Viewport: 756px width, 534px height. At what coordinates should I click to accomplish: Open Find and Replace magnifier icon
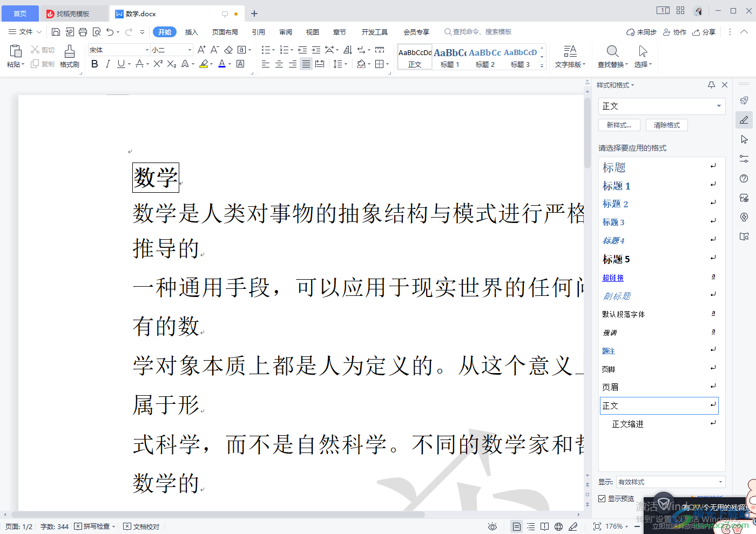click(x=612, y=51)
